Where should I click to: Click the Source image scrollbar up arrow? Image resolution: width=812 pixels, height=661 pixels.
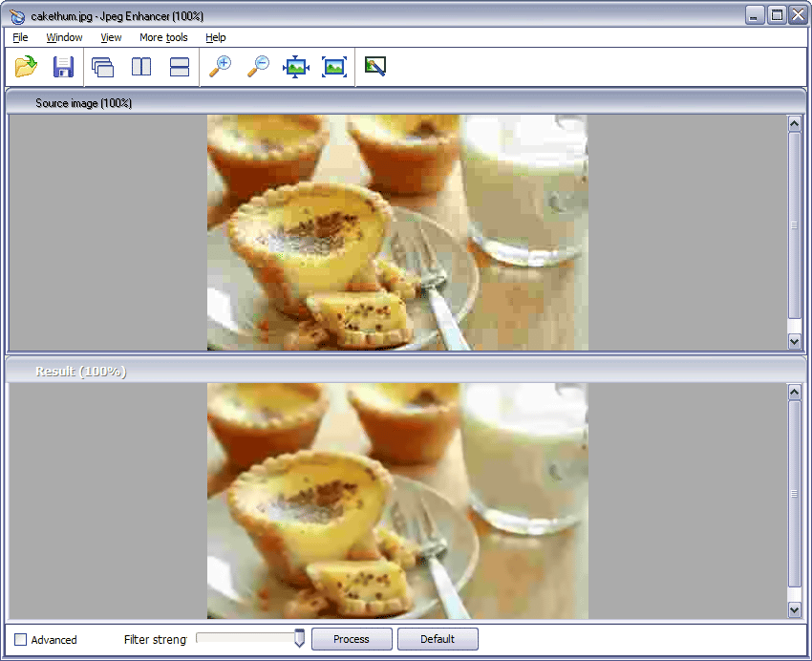click(x=795, y=124)
